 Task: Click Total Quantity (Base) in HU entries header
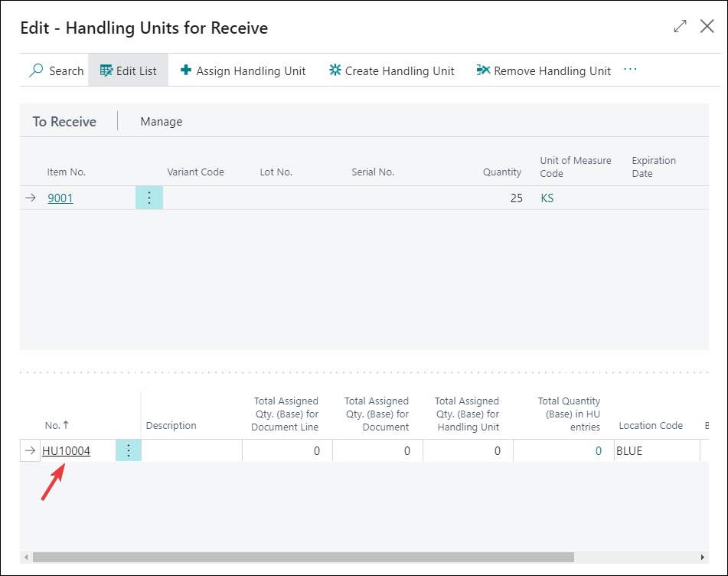pos(570,414)
